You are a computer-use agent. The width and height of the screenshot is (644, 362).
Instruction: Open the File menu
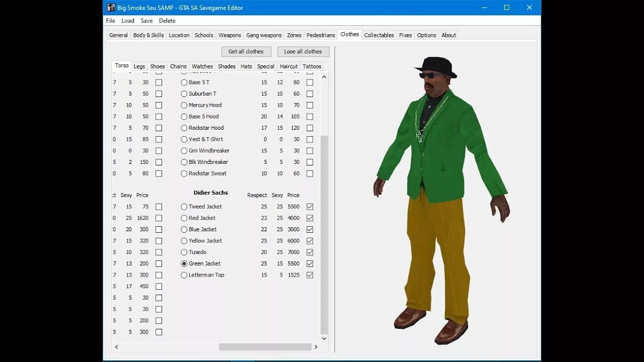(x=111, y=21)
